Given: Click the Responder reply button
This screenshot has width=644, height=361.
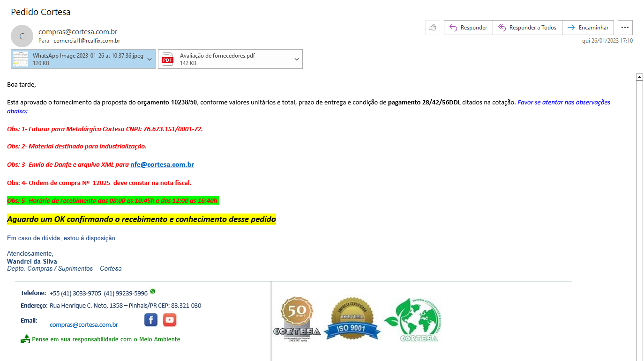Looking at the screenshot, I should pos(468,28).
